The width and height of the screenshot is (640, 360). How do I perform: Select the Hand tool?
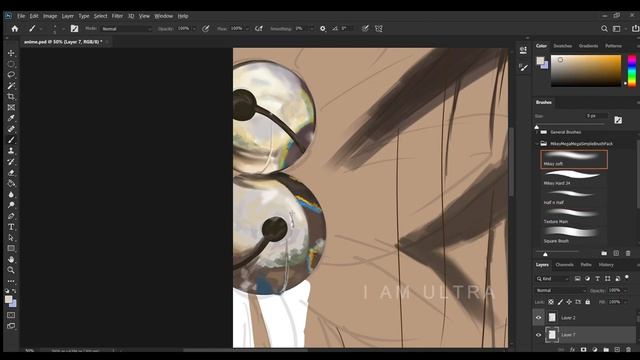pyautogui.click(x=11, y=259)
